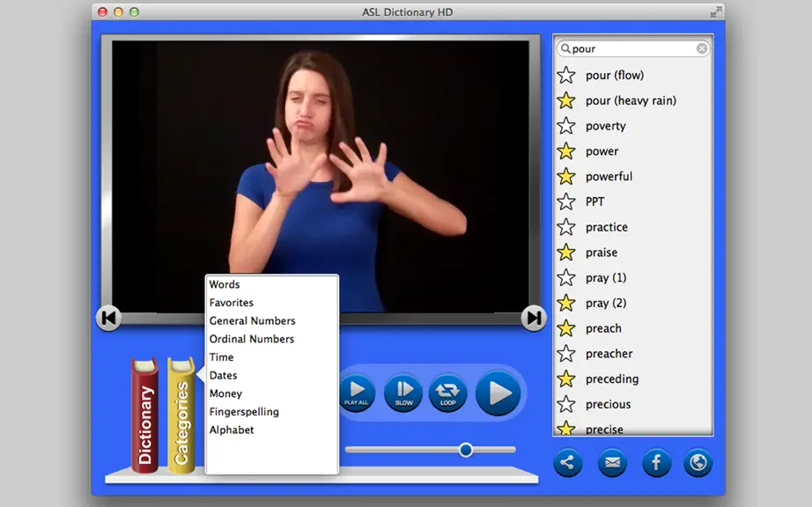Favorite the 'pour (flow)' star

click(x=566, y=75)
